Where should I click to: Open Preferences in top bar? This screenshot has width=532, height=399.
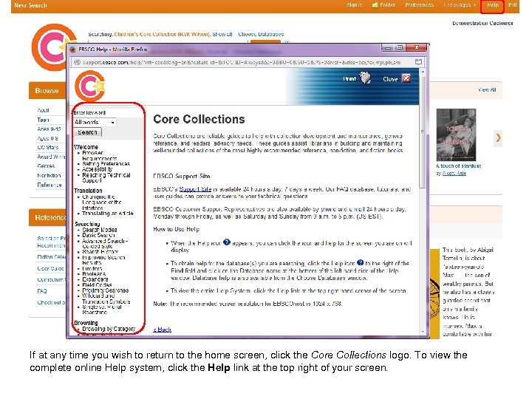420,5
